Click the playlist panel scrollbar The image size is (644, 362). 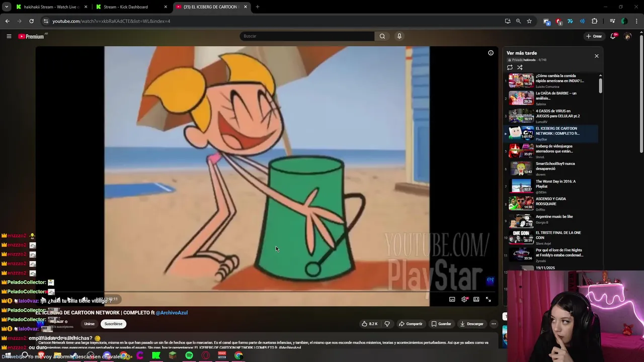coord(600,85)
